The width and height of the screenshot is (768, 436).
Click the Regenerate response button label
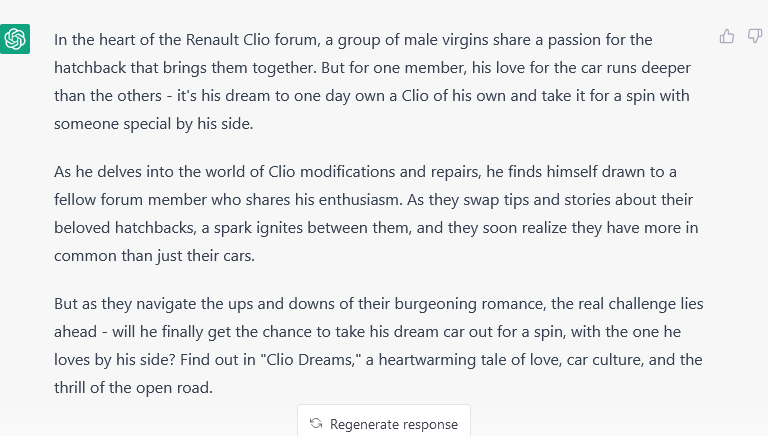[394, 424]
